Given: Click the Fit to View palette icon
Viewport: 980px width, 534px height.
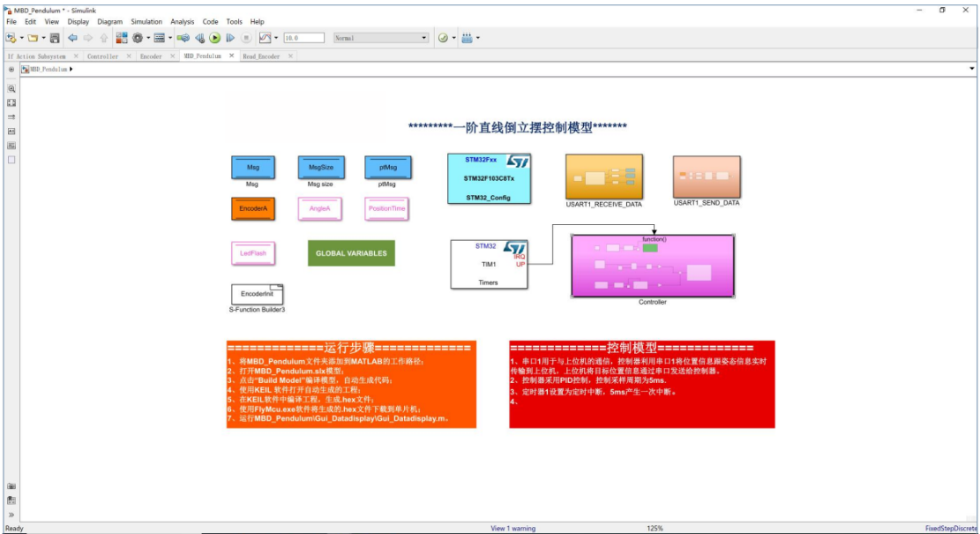Looking at the screenshot, I should point(11,102).
